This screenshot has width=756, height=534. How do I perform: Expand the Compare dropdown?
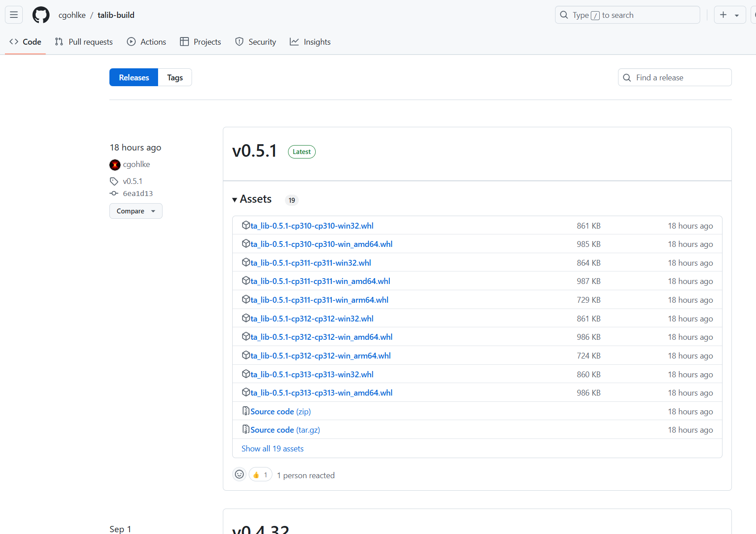coord(136,211)
